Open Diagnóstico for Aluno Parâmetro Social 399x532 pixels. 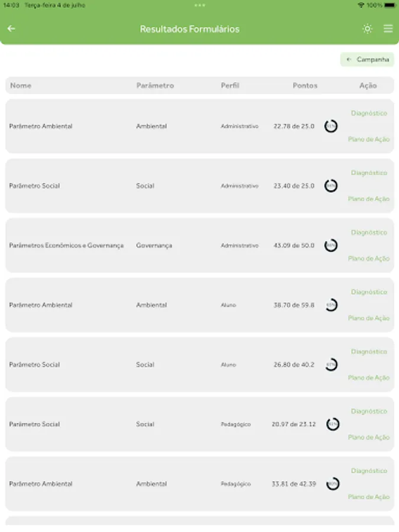(369, 352)
